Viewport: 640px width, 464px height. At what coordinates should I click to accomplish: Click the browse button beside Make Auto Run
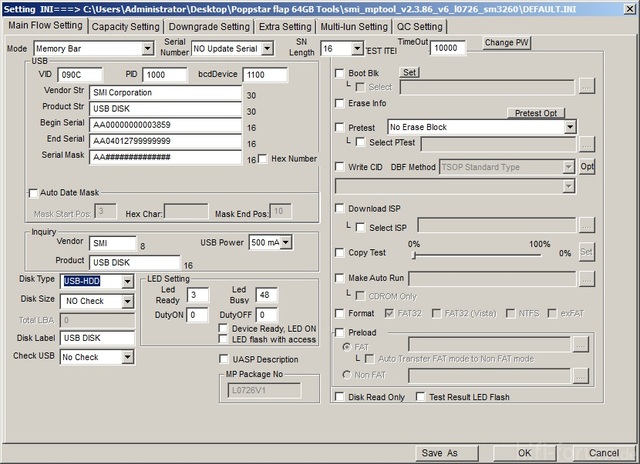(x=586, y=277)
